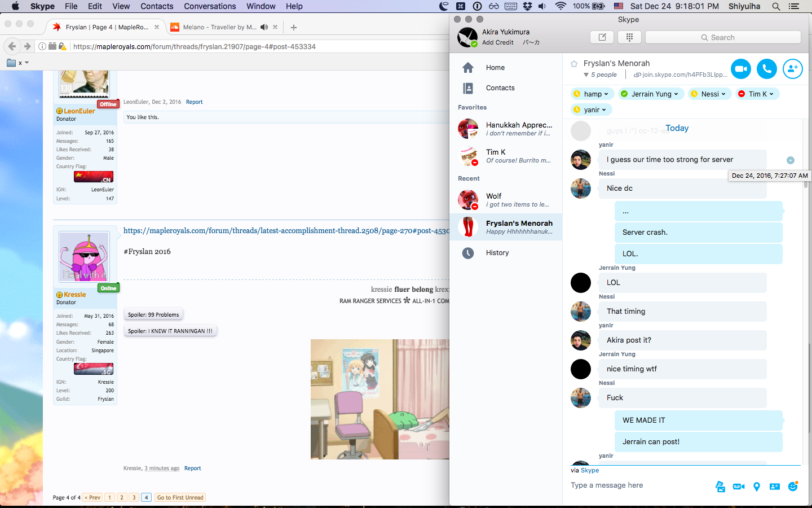Expand Spoiler: I KNEW IT RANNINGAN

coord(170,331)
